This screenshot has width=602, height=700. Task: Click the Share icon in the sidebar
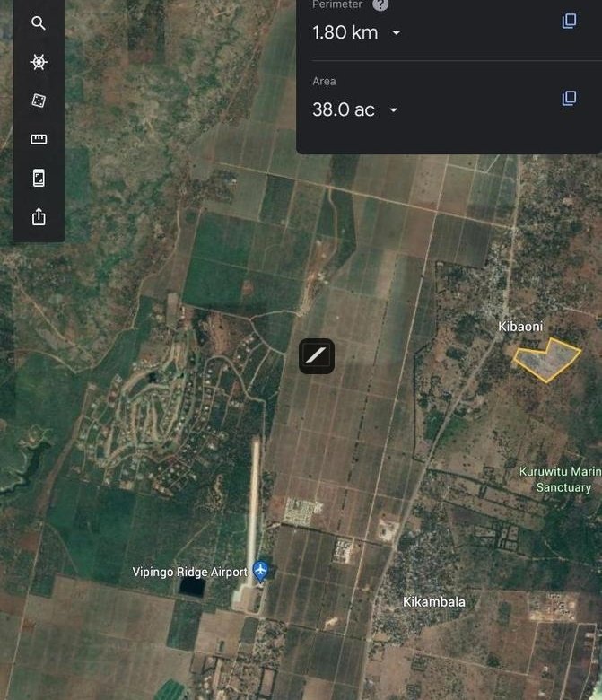(39, 217)
